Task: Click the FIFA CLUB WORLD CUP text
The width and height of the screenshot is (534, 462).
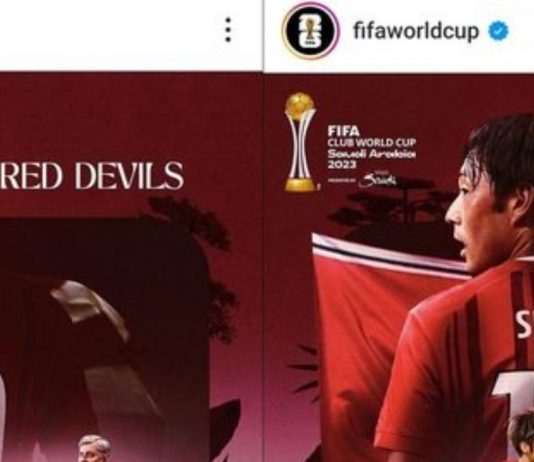Action: pyautogui.click(x=372, y=137)
